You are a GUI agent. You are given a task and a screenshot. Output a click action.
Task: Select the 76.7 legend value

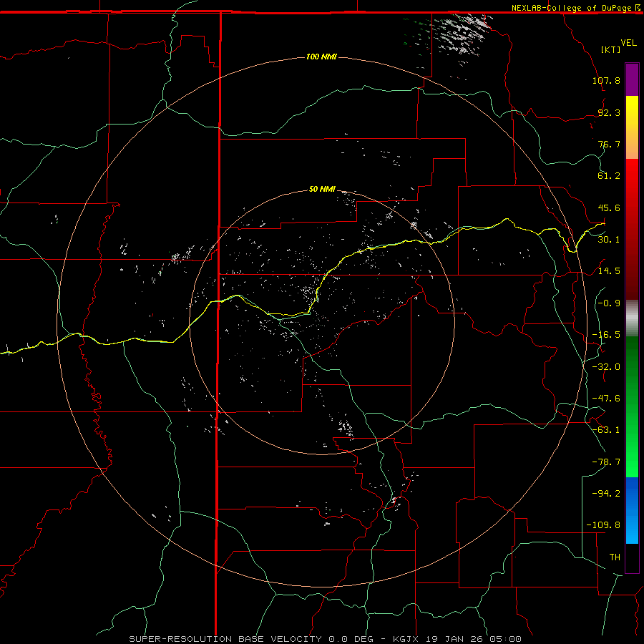(x=609, y=144)
